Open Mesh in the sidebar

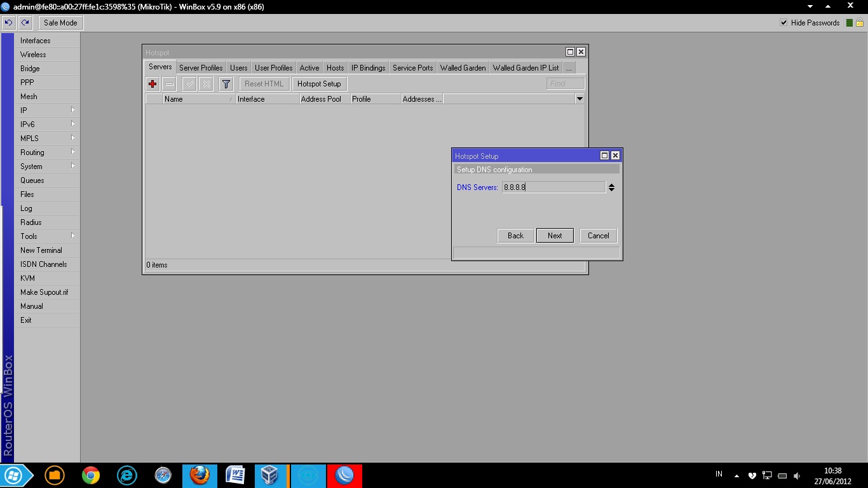[48, 97]
